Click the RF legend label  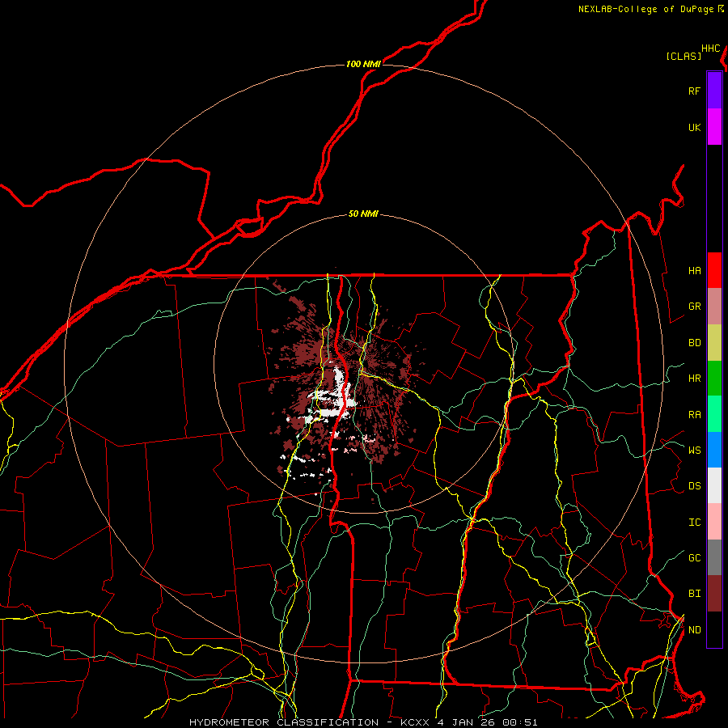click(694, 91)
